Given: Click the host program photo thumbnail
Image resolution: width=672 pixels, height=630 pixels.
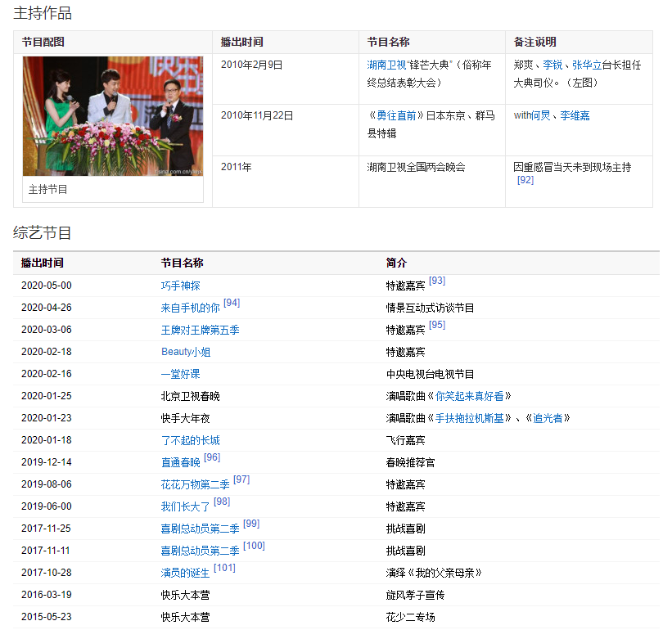Looking at the screenshot, I should coord(113,115).
